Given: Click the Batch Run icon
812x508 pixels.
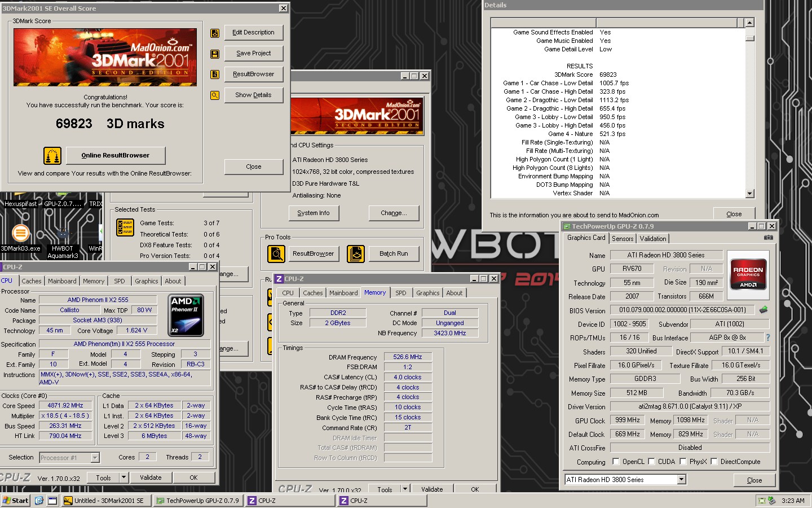Looking at the screenshot, I should pos(356,254).
